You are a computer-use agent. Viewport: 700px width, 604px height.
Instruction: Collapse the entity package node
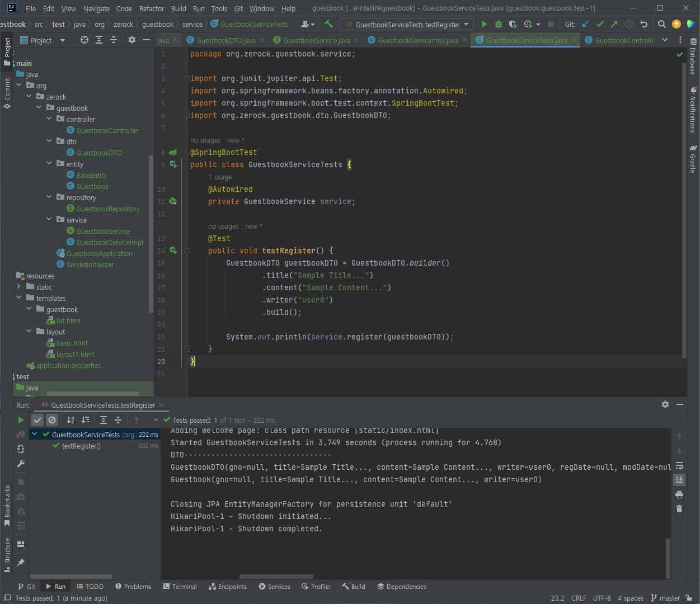coord(49,163)
